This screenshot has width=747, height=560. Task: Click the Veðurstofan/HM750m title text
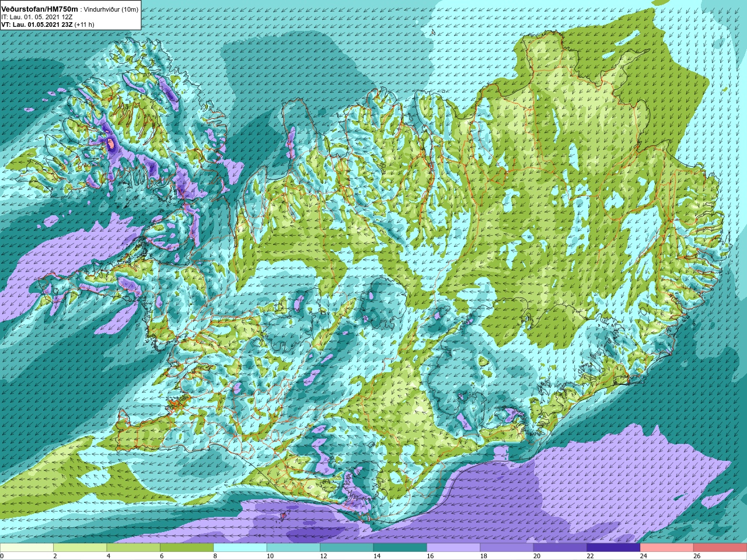click(x=40, y=9)
